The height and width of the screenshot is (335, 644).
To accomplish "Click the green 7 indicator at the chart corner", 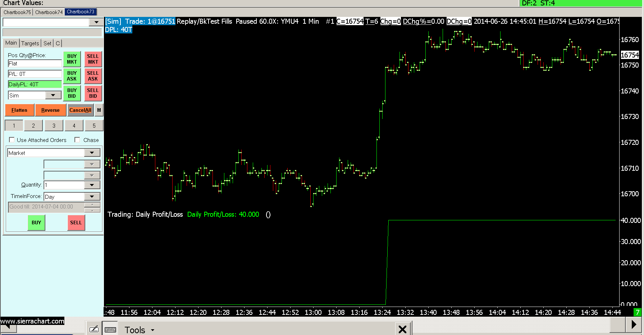I will 638,312.
